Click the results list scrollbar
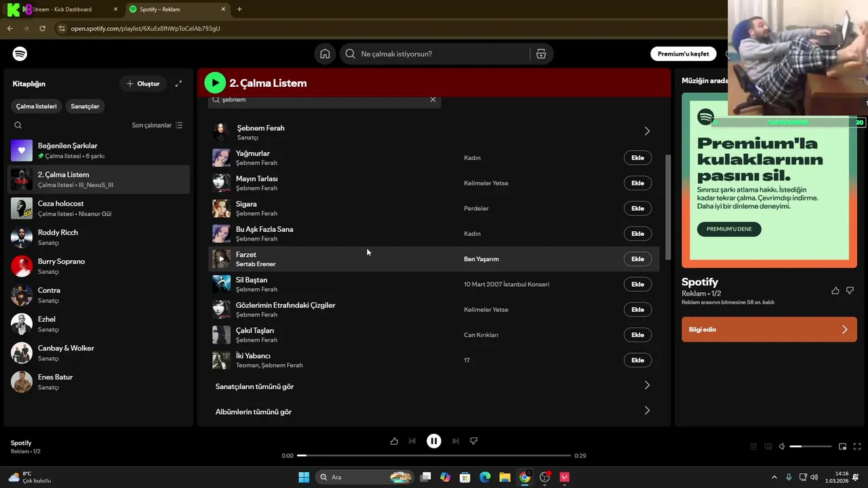 click(x=667, y=207)
